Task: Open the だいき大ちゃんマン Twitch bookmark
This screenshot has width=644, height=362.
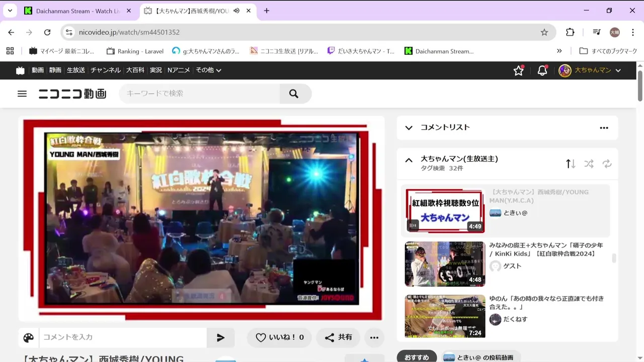Action: pos(361,51)
